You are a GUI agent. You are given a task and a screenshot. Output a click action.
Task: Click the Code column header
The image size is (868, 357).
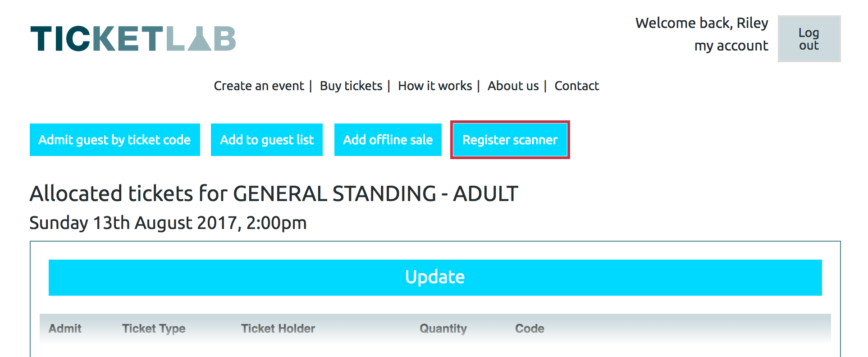click(x=530, y=329)
